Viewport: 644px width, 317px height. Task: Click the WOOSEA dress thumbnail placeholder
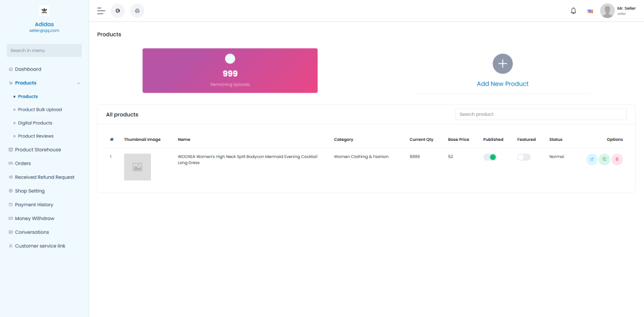click(x=137, y=167)
